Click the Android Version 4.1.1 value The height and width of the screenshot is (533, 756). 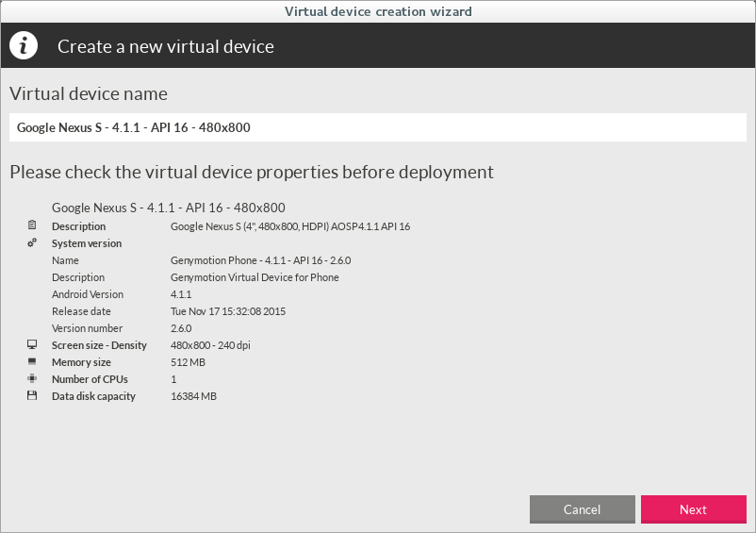(181, 294)
